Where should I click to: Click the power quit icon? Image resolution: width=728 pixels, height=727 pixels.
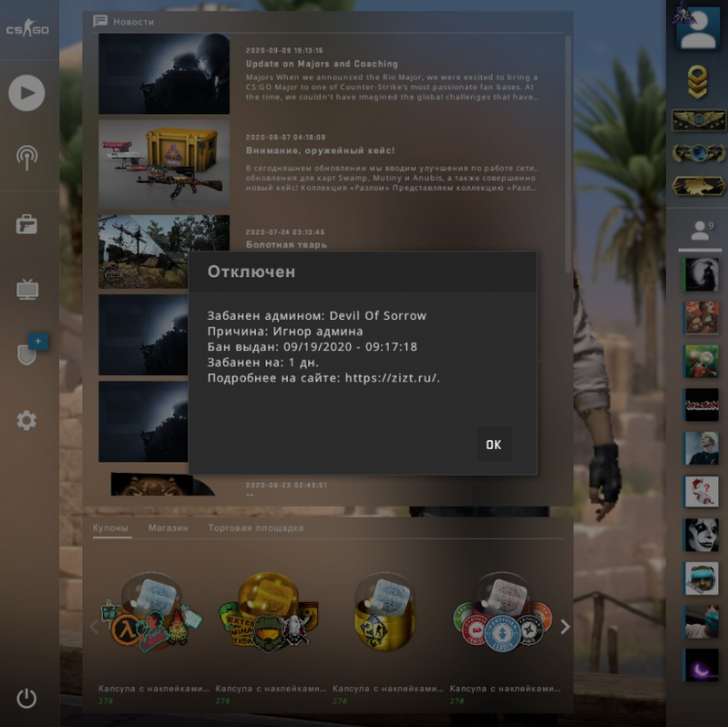pos(26,698)
